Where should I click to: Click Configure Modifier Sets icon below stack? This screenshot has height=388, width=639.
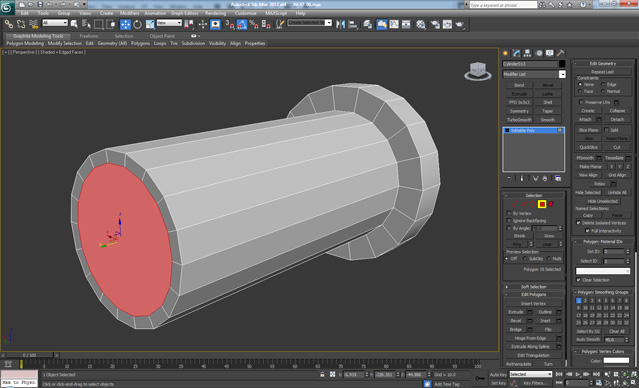point(558,179)
